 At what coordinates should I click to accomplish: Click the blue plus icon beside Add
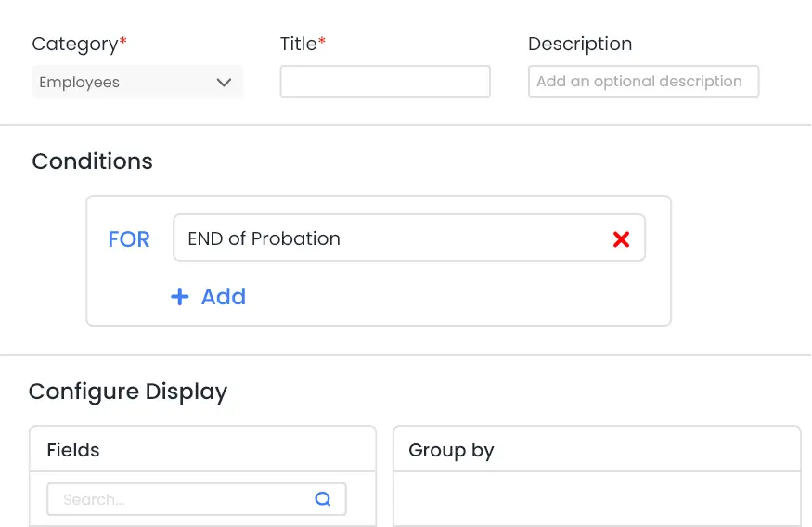tap(179, 297)
